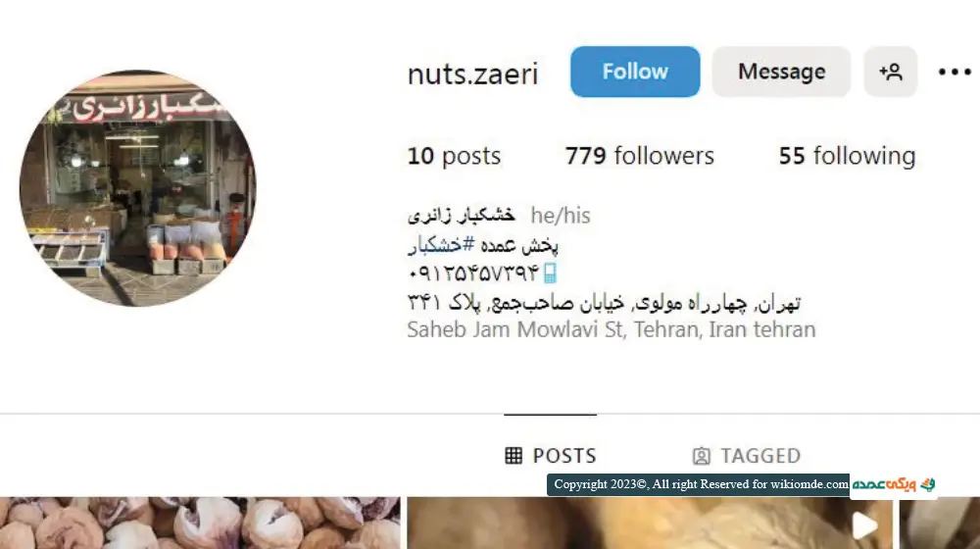The image size is (980, 549).
Task: Open the dried figs post thumbnail
Action: (x=200, y=523)
